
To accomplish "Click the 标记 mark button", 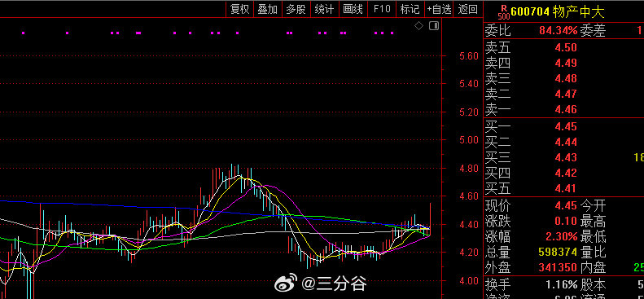I will click(410, 9).
